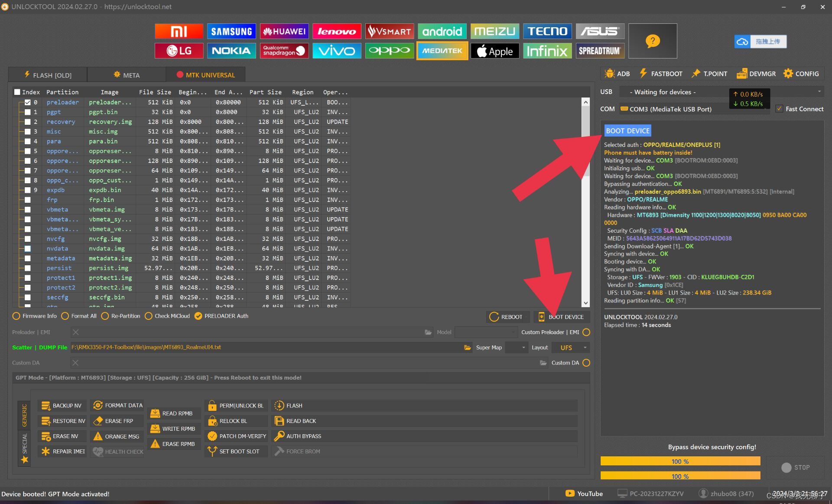Image resolution: width=832 pixels, height=504 pixels.
Task: Choose the Apple brand logo
Action: pos(494,51)
